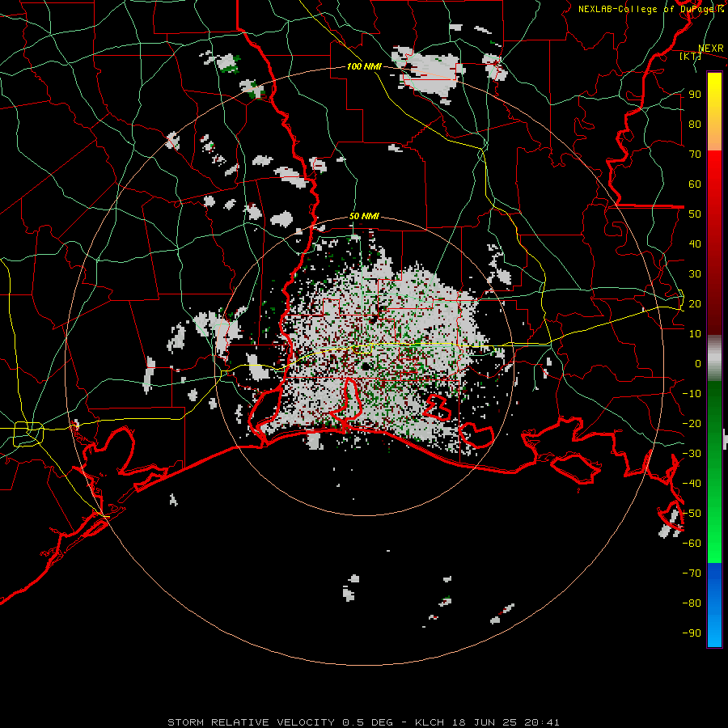Click the Storm Relative Velocity caption at bottom
The height and width of the screenshot is (728, 728).
(x=363, y=722)
